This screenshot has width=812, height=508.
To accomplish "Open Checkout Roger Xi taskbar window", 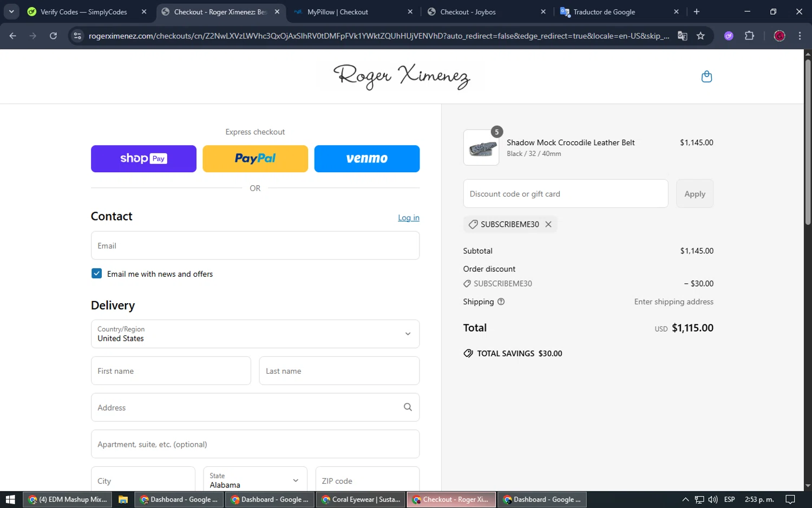I will [451, 499].
